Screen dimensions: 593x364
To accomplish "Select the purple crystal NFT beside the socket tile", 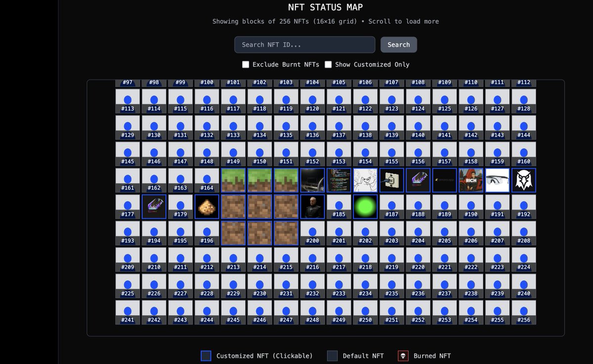I will pos(418,180).
